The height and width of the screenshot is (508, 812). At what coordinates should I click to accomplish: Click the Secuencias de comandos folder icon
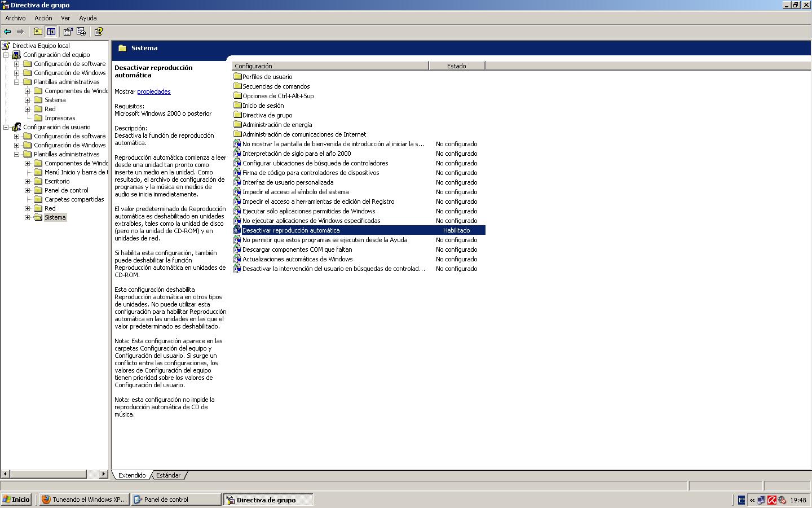(237, 86)
